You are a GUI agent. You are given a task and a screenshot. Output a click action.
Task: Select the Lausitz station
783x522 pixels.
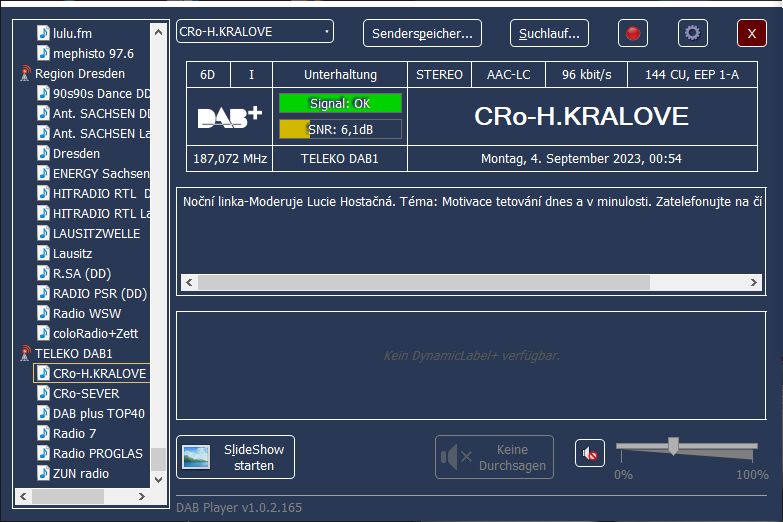tap(72, 254)
